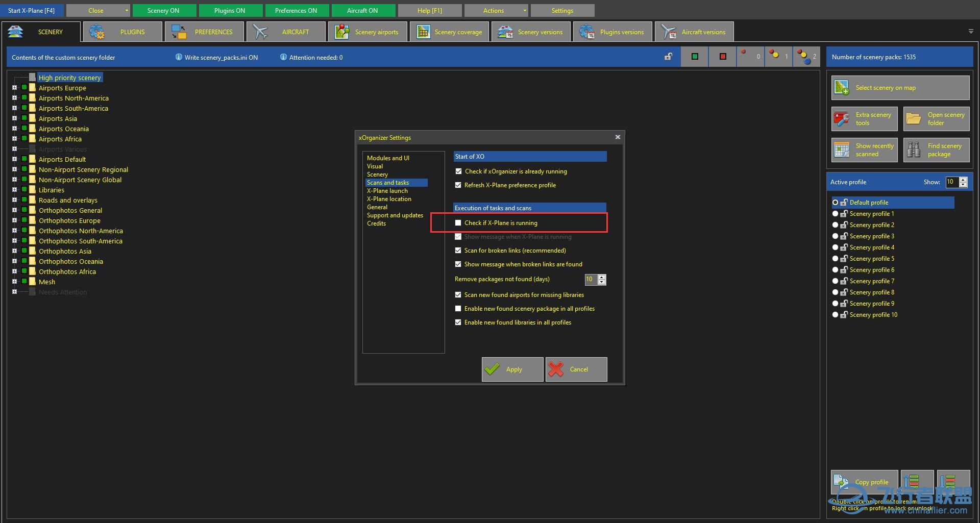This screenshot has width=980, height=523.
Task: Click the red-yellow dots filter icon
Action: (x=774, y=54)
